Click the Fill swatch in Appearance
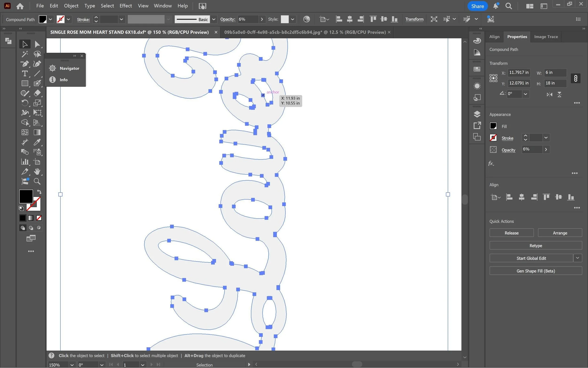Image resolution: width=588 pixels, height=368 pixels. 493,126
